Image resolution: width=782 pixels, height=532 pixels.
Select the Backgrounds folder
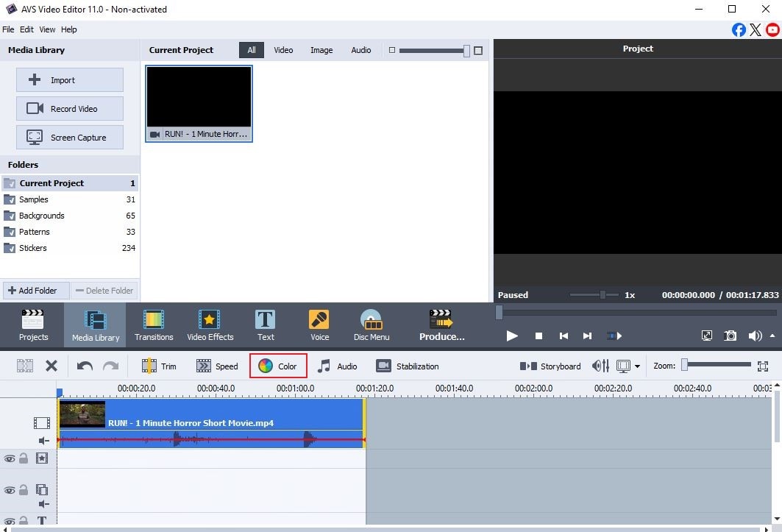[70, 216]
